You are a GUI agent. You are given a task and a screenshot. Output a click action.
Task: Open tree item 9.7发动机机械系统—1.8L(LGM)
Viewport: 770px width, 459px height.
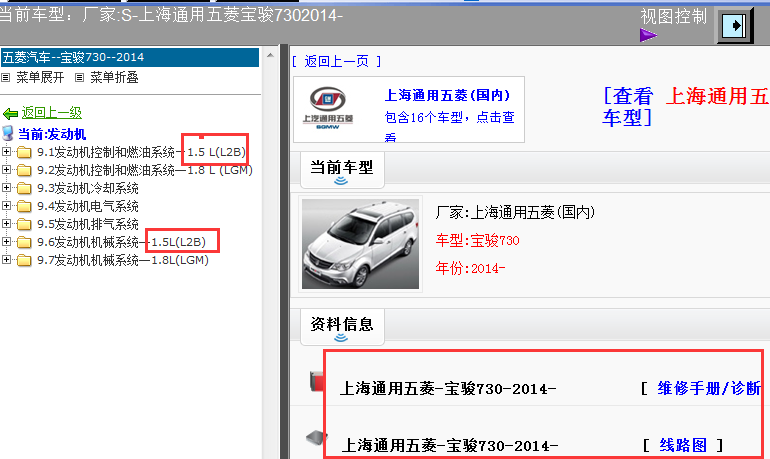coord(123,260)
